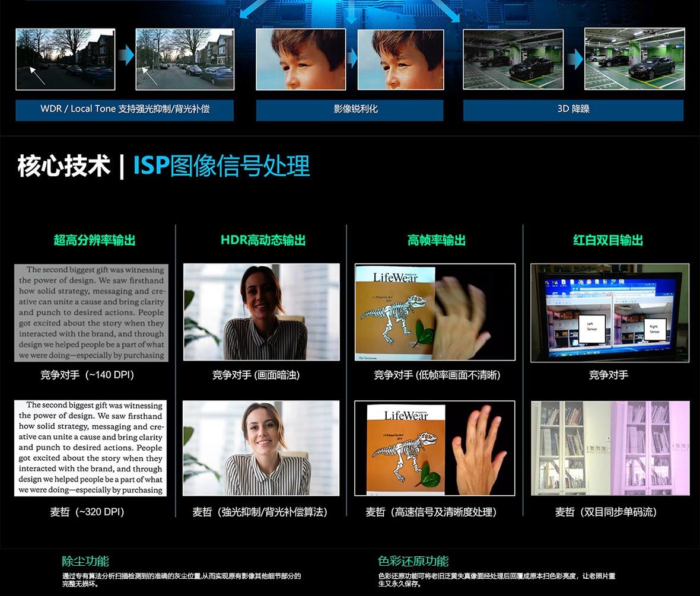The width and height of the screenshot is (700, 596).
Task: Click the blue arrow between the parking garage photos
Action: [574, 59]
